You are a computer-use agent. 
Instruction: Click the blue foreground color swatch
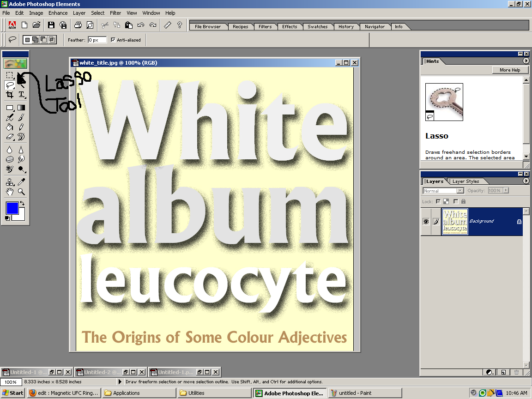coord(12,208)
